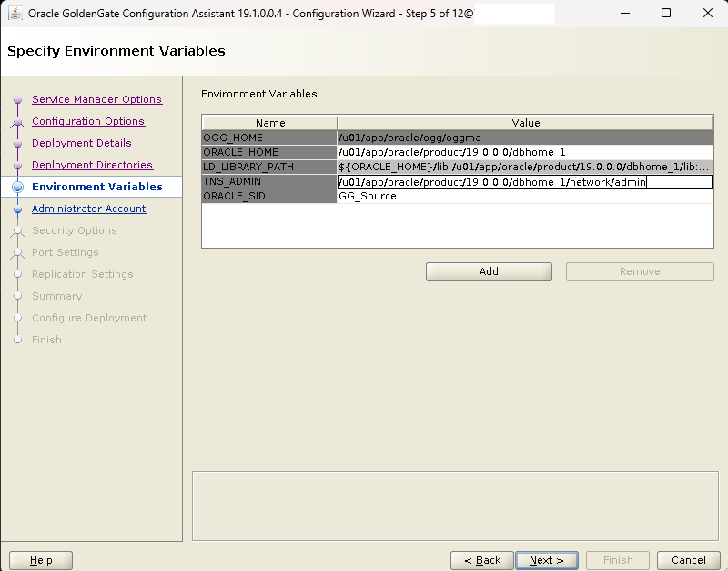Viewport: 728px width, 571px height.
Task: Click the Name column header
Action: click(269, 123)
